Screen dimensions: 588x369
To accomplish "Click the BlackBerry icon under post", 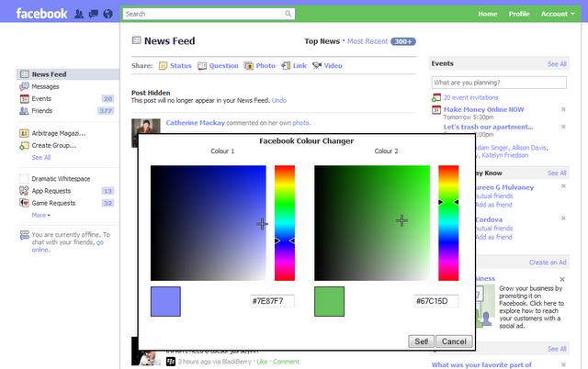I will (171, 362).
